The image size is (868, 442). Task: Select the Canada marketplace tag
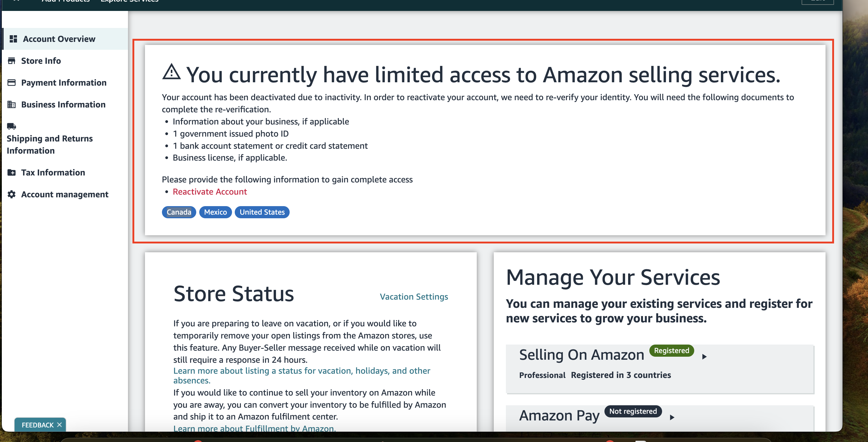[179, 212]
